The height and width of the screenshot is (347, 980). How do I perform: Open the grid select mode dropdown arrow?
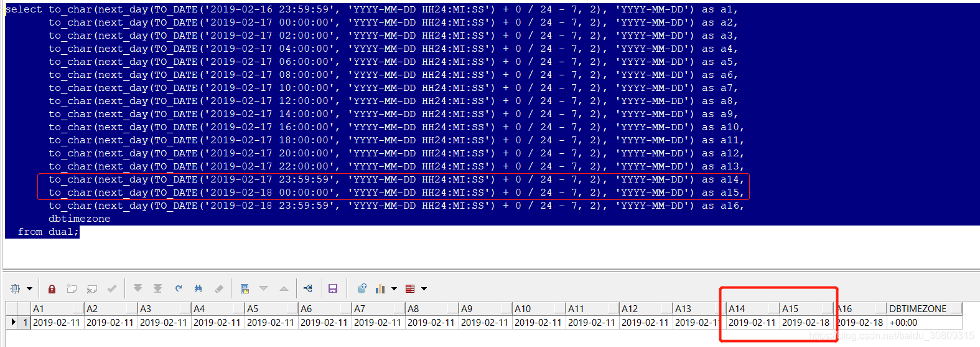point(29,289)
